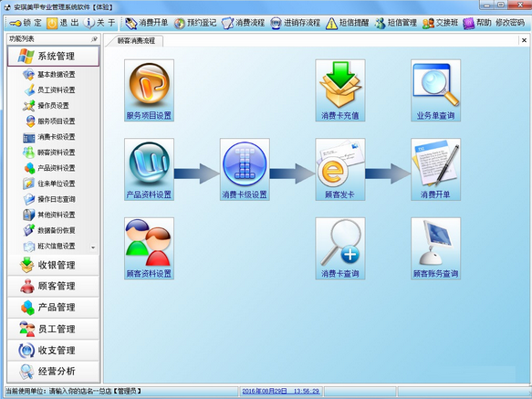Click sidebar list scroll-down arrow
Image resolution: width=532 pixels, height=399 pixels.
(x=93, y=247)
